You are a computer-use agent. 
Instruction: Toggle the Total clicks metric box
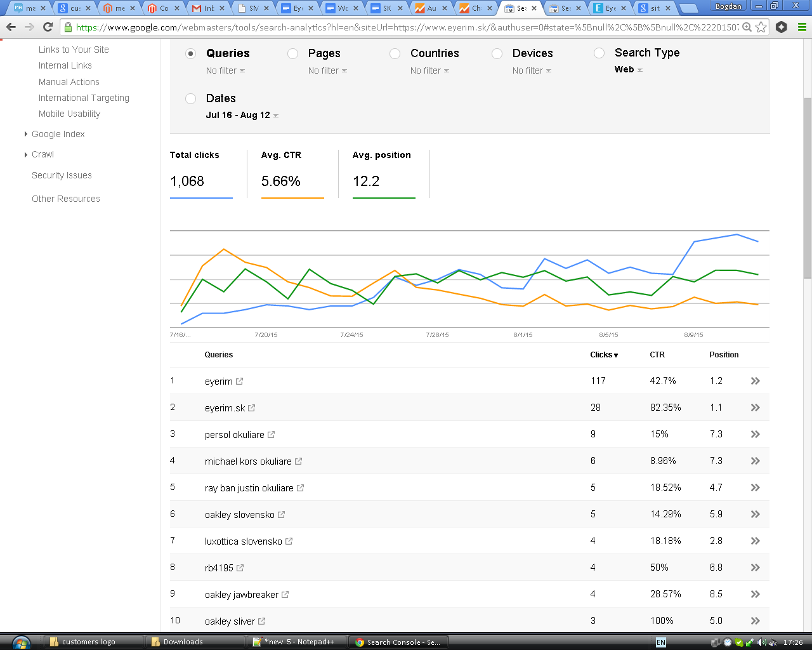pyautogui.click(x=201, y=174)
